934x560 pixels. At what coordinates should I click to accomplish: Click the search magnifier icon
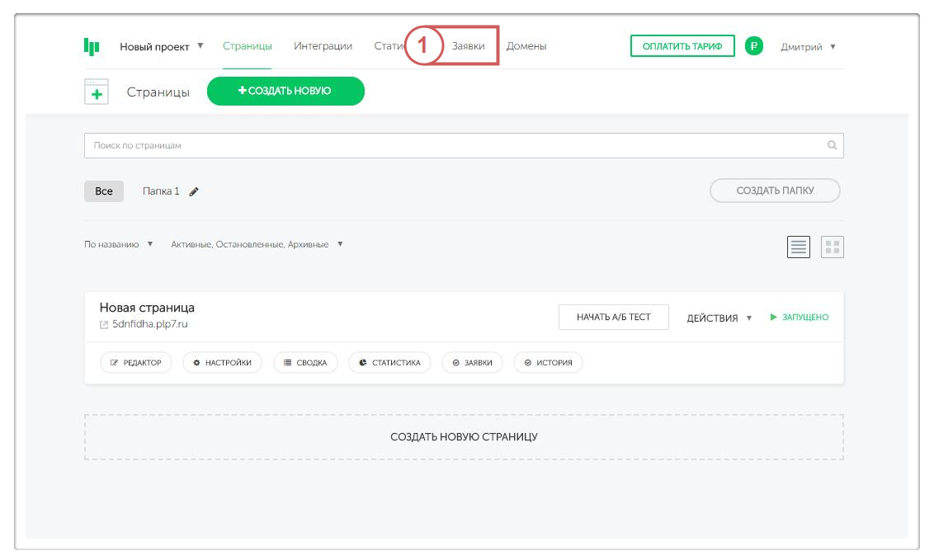pyautogui.click(x=832, y=145)
